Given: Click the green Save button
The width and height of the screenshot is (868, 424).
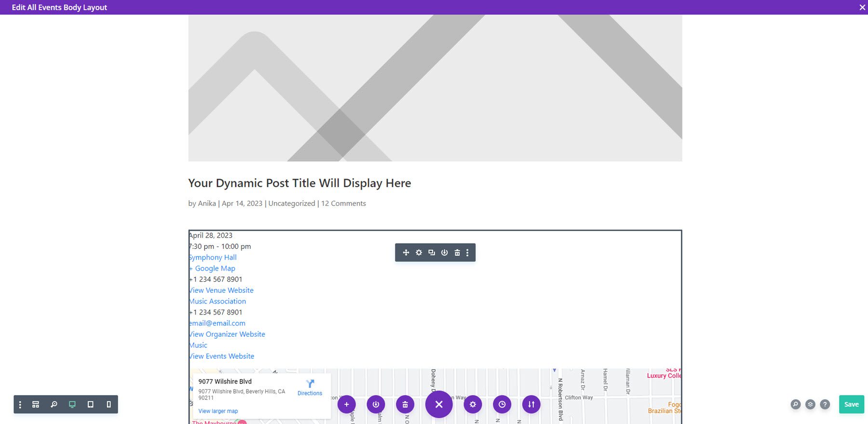Looking at the screenshot, I should [x=852, y=404].
